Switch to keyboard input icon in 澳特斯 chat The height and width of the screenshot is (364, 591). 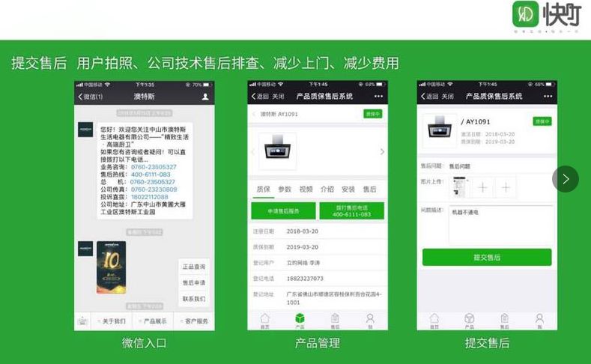[x=82, y=321]
